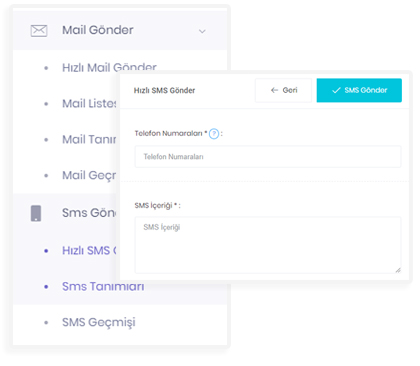The image size is (420, 366).
Task: Submit with the SMS Gönder button
Action: click(x=359, y=90)
